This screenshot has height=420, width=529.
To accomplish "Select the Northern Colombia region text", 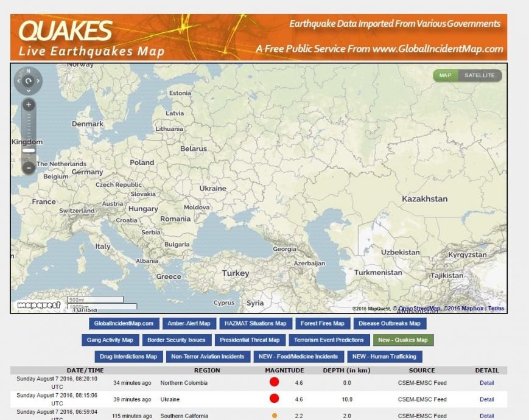I will pyautogui.click(x=184, y=383).
